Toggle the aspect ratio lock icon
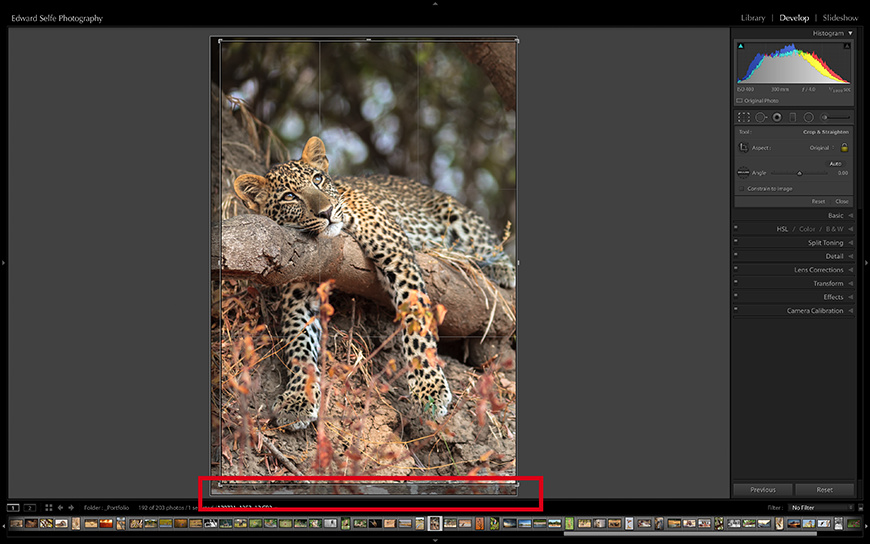 point(844,148)
